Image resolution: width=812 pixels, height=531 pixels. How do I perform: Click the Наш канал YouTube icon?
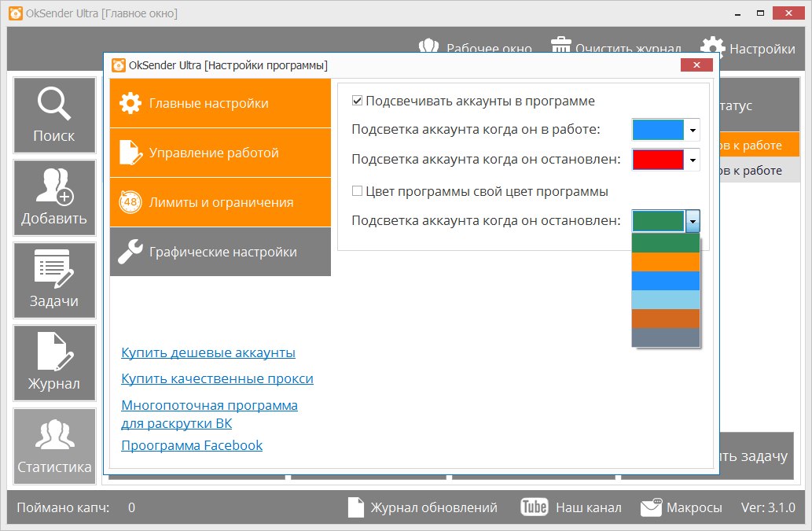pos(535,507)
